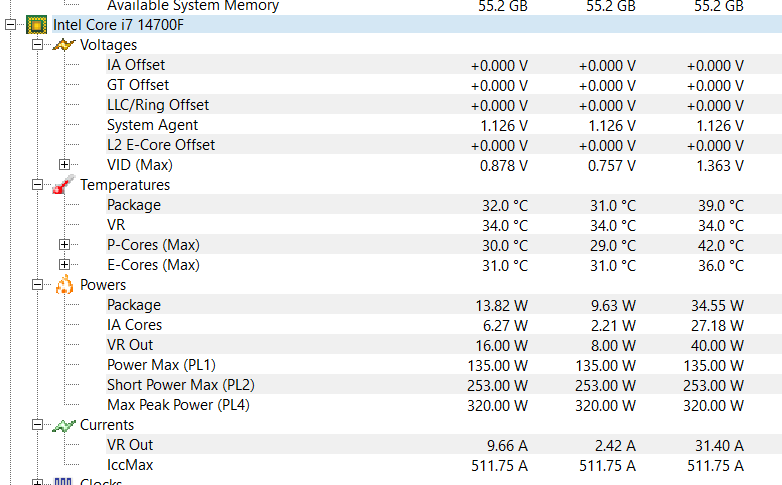The width and height of the screenshot is (782, 485).
Task: Expand the Clocks section
Action: click(x=37, y=483)
